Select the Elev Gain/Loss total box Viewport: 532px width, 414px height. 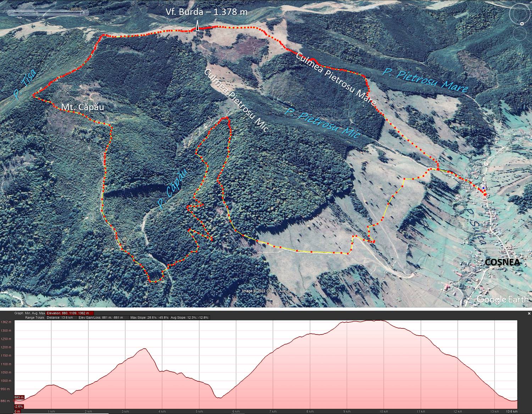[x=101, y=317]
